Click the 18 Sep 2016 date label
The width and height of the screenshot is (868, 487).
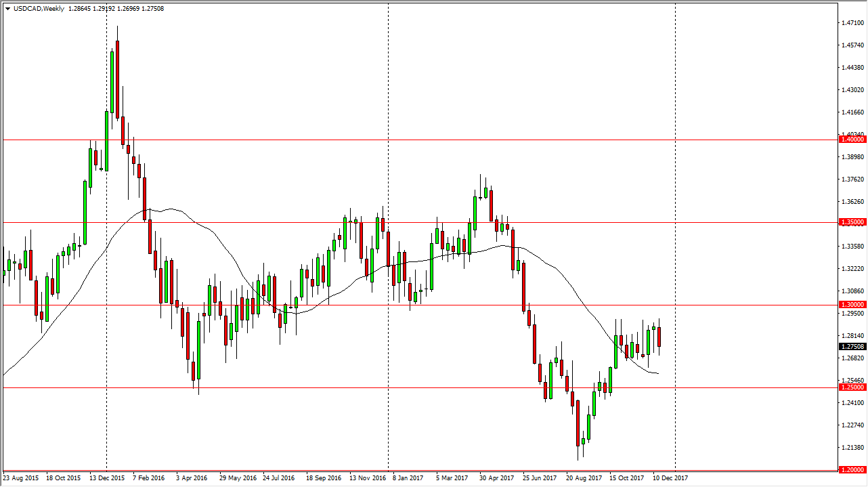(322, 478)
